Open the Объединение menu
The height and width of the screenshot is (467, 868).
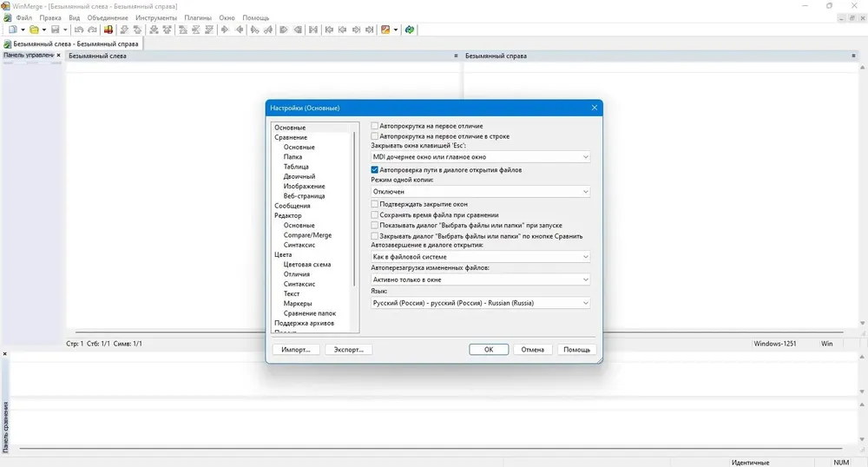108,17
